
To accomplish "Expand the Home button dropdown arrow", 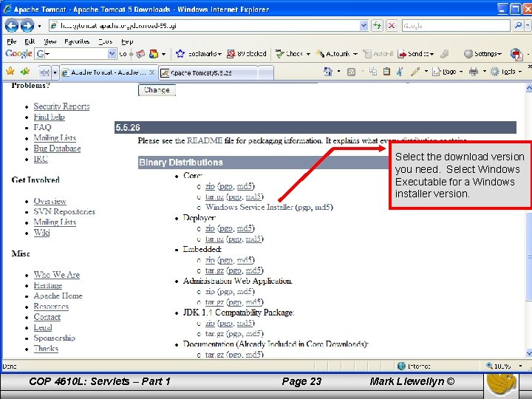I will (x=338, y=72).
